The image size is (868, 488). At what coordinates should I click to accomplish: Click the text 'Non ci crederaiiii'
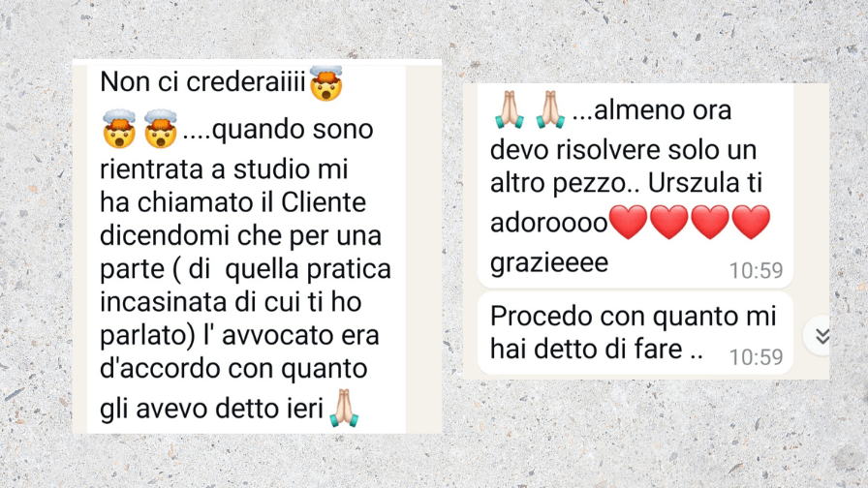[202, 82]
